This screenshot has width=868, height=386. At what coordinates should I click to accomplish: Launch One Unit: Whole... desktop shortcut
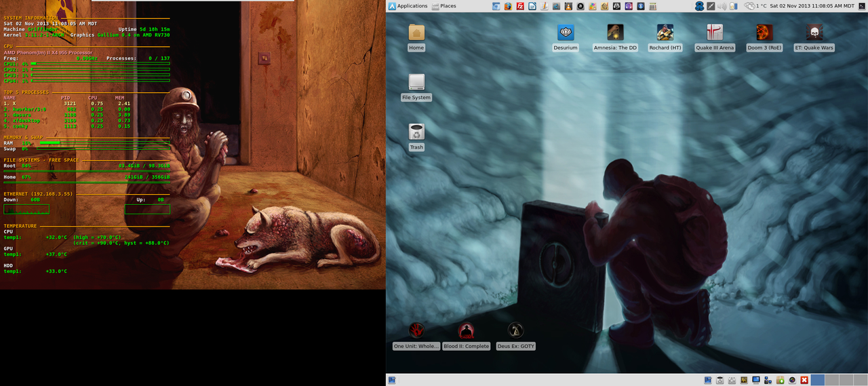click(416, 336)
